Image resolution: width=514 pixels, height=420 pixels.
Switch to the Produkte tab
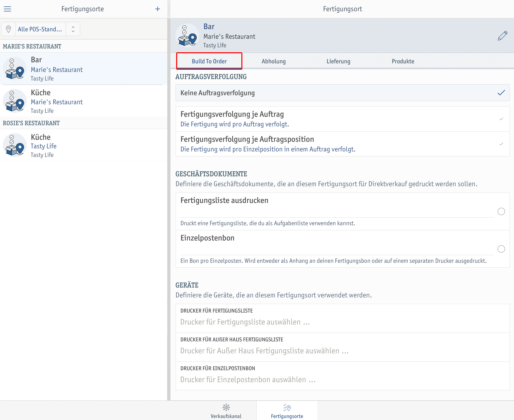[403, 61]
